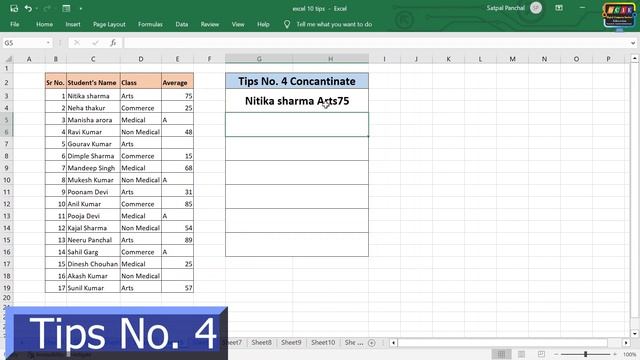Image resolution: width=640 pixels, height=360 pixels.
Task: Click the Name Box showing G5
Action: tap(23, 43)
